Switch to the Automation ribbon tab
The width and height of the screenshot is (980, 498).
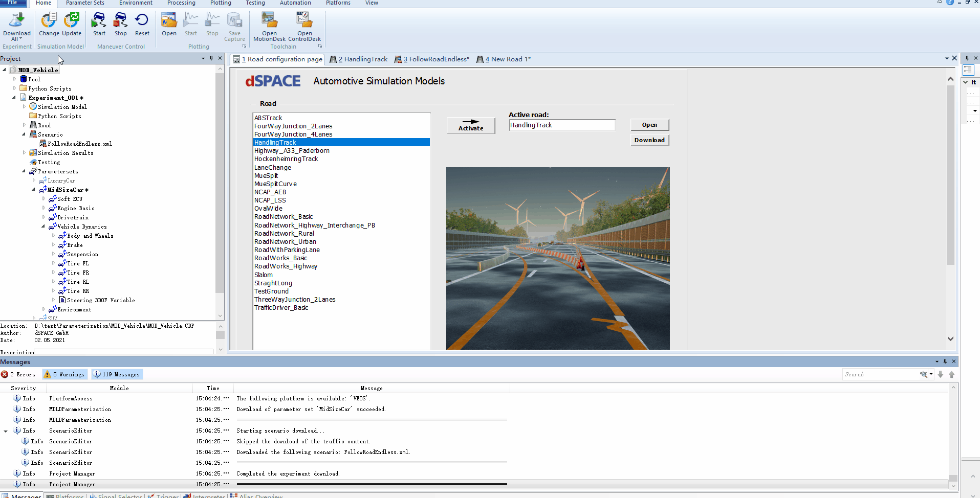(x=295, y=3)
